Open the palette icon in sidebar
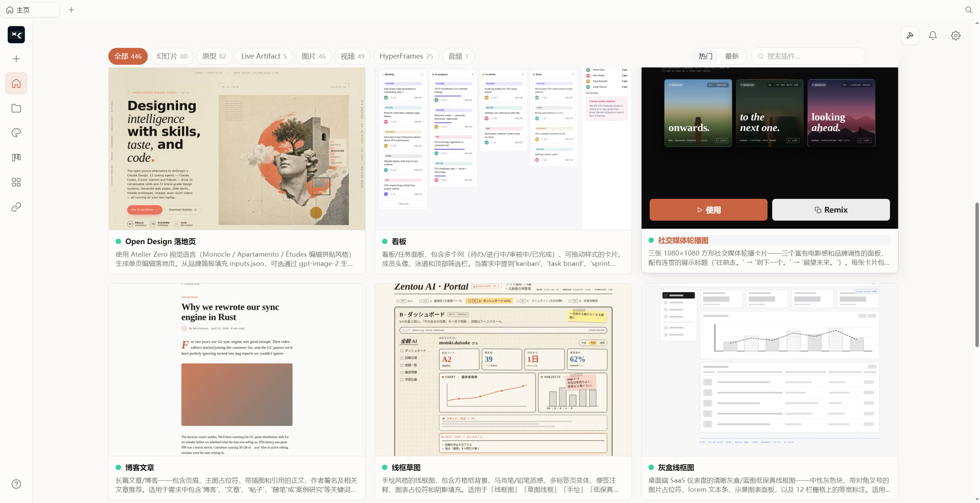Image resolution: width=980 pixels, height=503 pixels. coord(16,133)
